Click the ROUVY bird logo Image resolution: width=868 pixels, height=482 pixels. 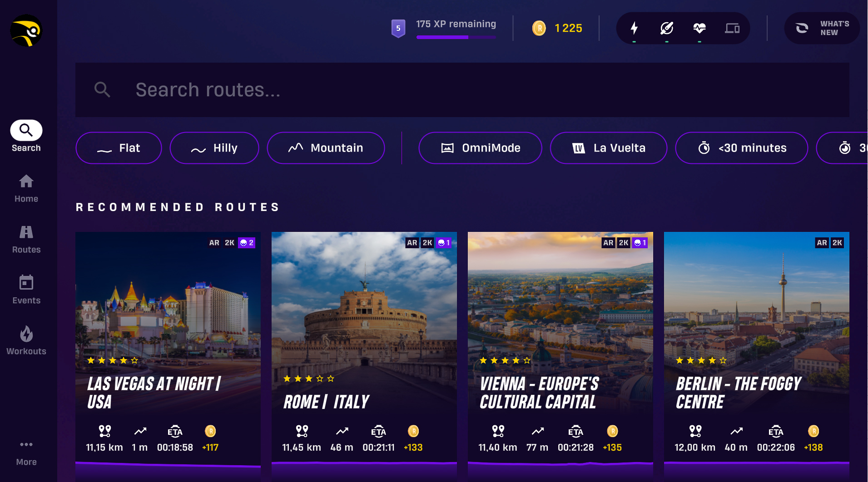(x=26, y=30)
